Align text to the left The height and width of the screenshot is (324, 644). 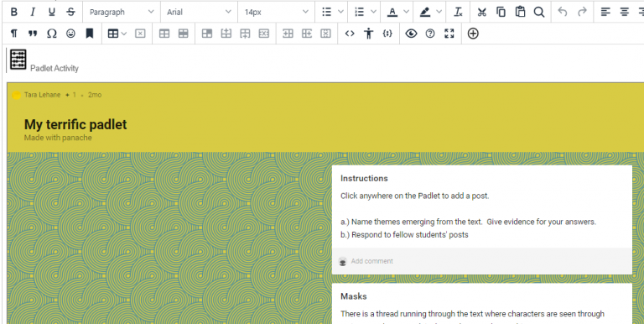(605, 12)
